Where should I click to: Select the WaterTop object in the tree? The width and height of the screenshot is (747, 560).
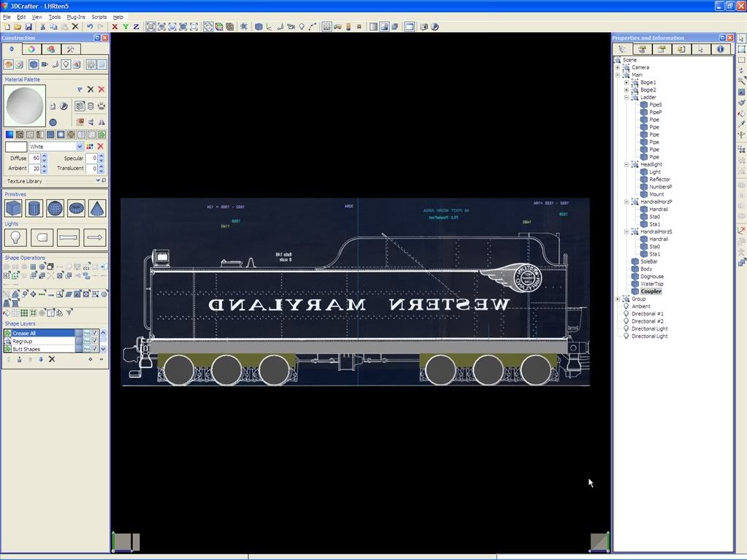tap(652, 284)
